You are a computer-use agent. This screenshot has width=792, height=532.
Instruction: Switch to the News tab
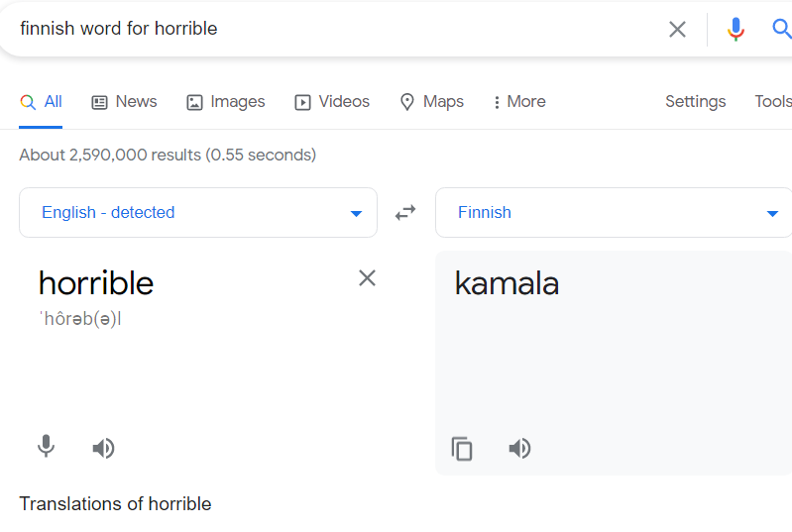(124, 101)
